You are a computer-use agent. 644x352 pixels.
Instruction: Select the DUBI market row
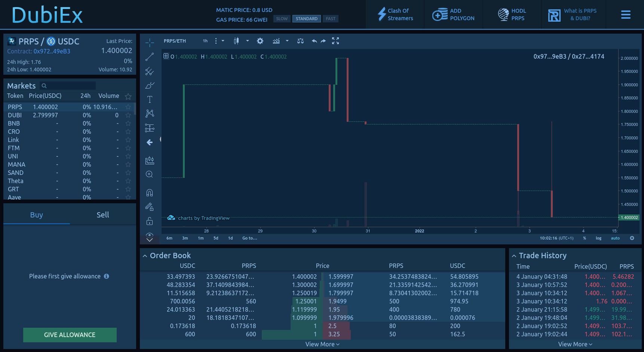coord(69,115)
